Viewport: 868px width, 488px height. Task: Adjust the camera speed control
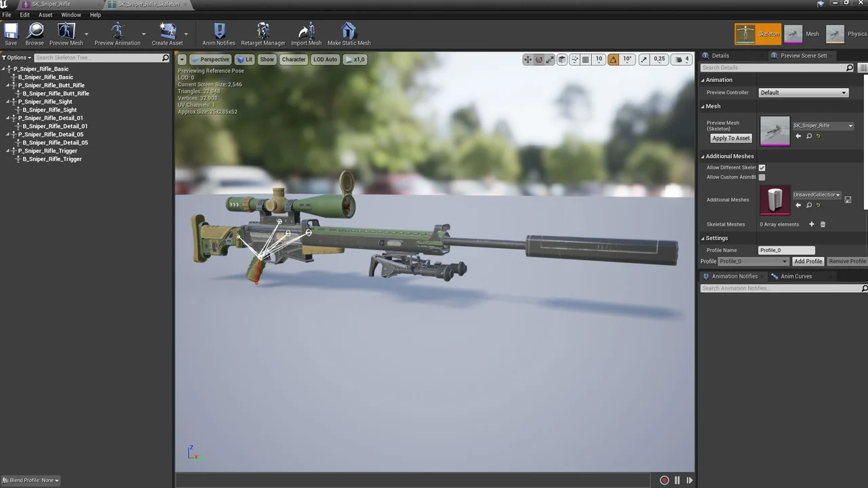tap(682, 59)
